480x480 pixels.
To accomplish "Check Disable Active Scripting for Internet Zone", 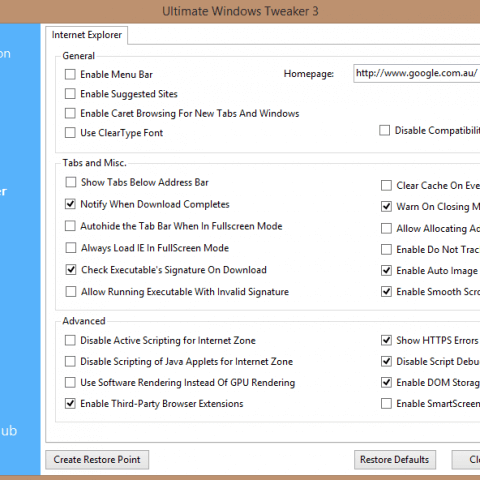I will coord(70,341).
